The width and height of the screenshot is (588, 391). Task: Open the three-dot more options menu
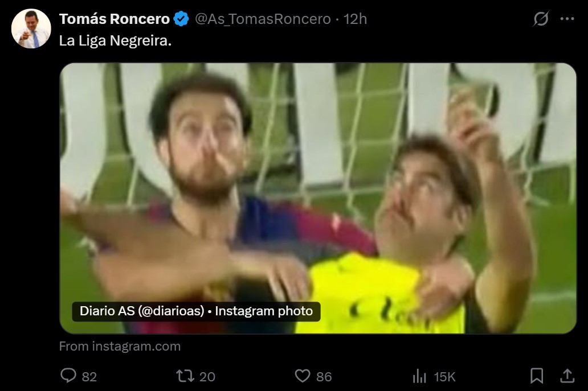pyautogui.click(x=567, y=19)
